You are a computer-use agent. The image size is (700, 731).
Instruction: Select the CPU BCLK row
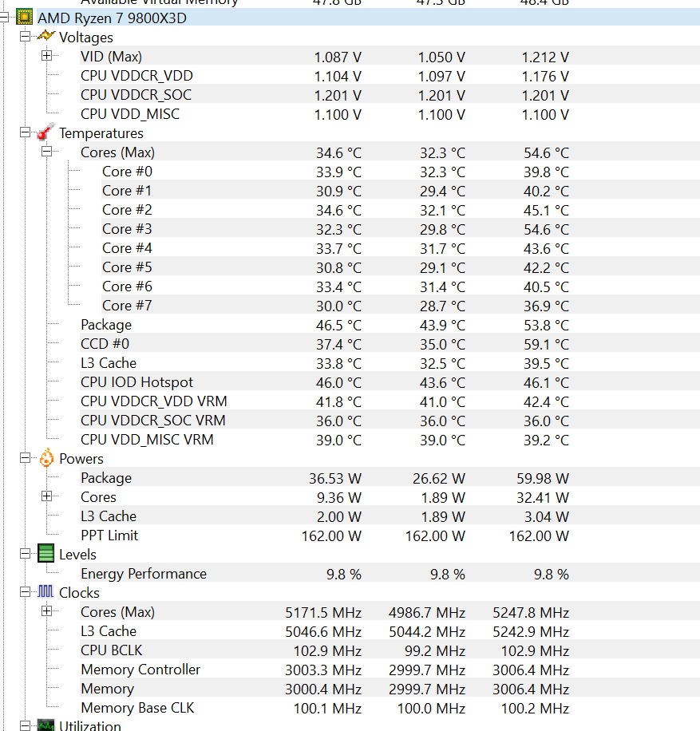(390, 650)
